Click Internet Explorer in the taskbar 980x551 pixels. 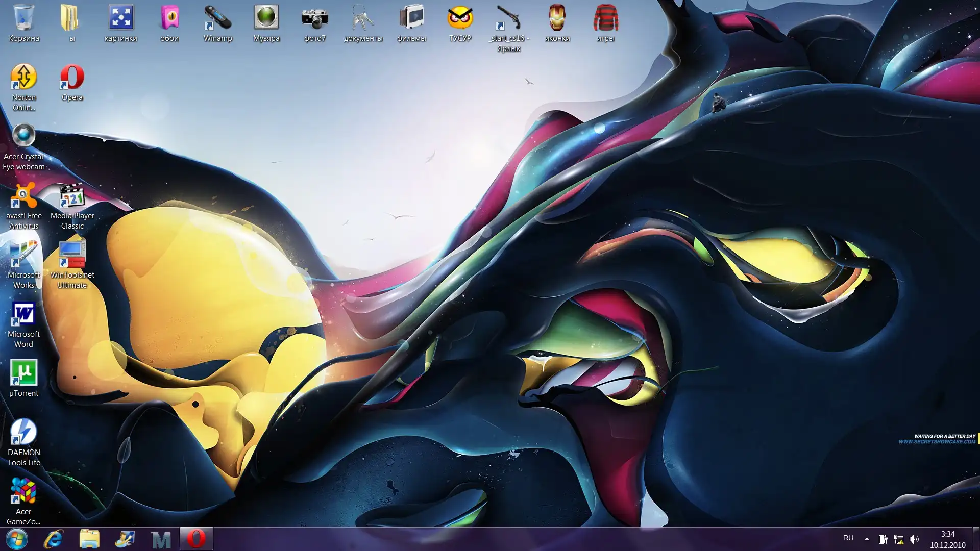[53, 539]
